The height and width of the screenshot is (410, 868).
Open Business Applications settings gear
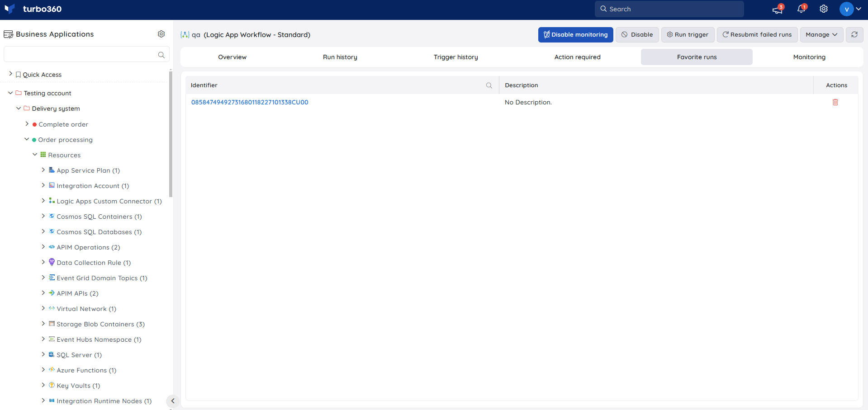click(161, 34)
